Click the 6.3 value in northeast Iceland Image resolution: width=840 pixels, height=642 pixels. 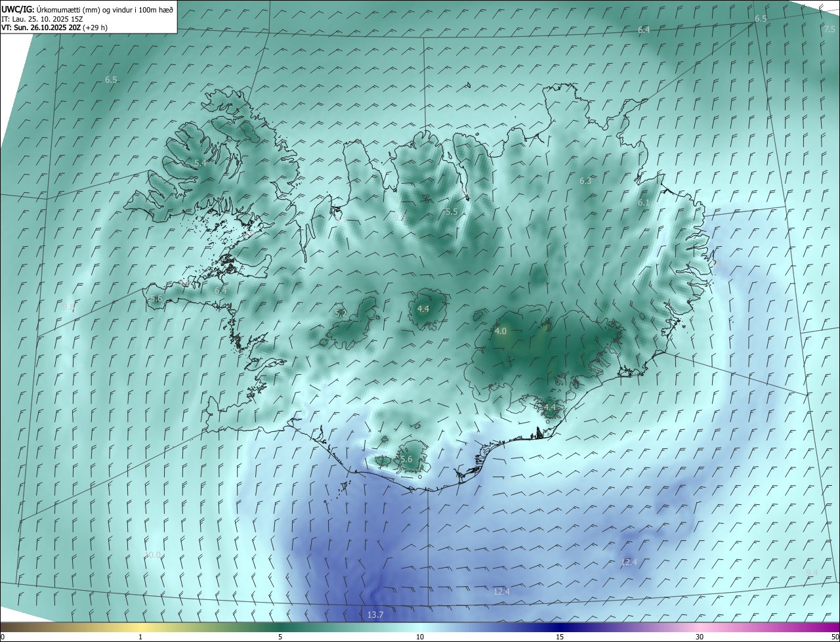[x=585, y=181]
